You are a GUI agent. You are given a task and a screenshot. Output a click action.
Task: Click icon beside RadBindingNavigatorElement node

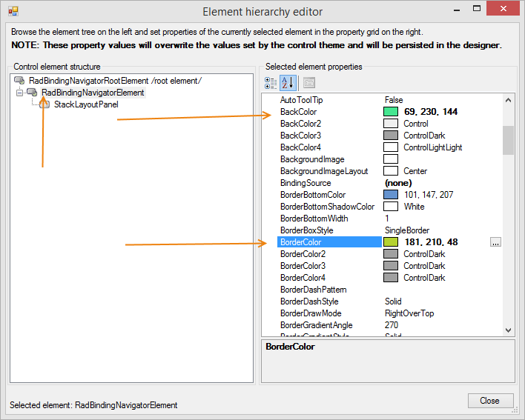pos(32,93)
